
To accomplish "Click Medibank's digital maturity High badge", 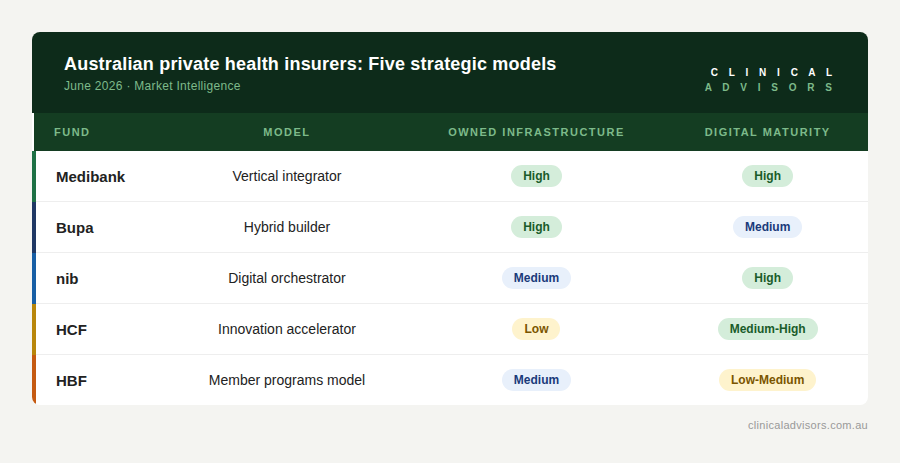I will click(x=767, y=176).
